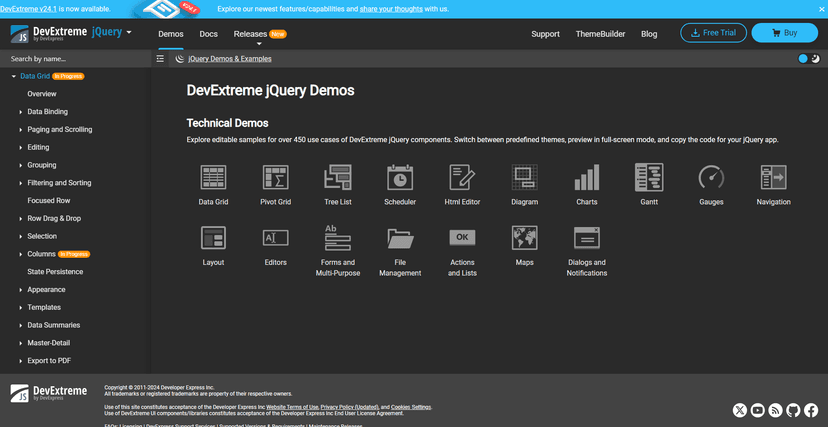The image size is (828, 427).
Task: Select the State Persistence tree item
Action: click(x=55, y=272)
